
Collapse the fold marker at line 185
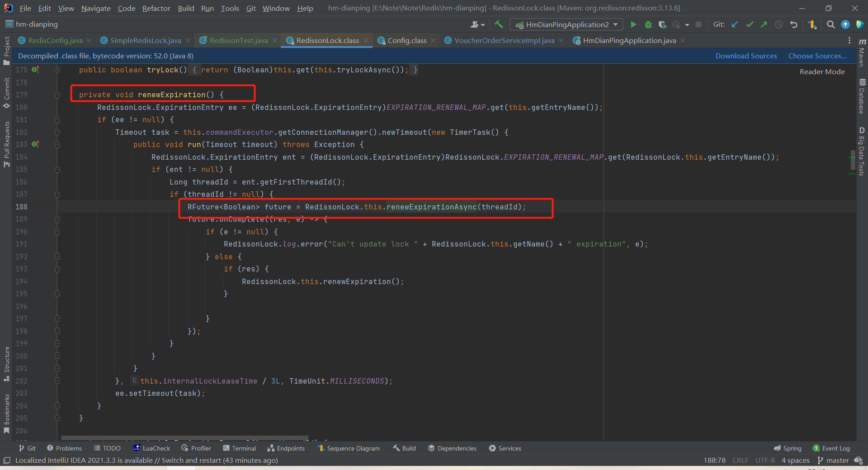(x=57, y=170)
